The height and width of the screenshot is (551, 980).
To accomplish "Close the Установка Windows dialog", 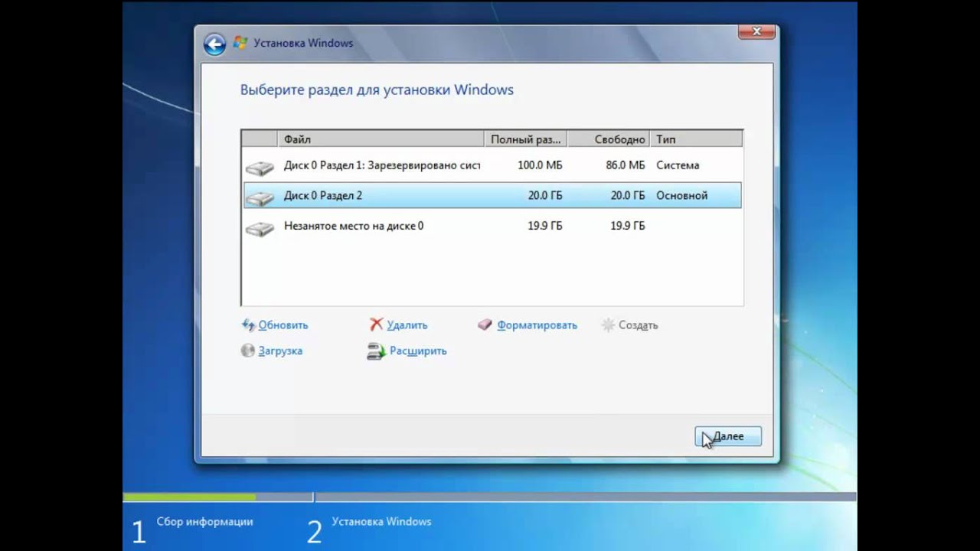I will coord(756,32).
